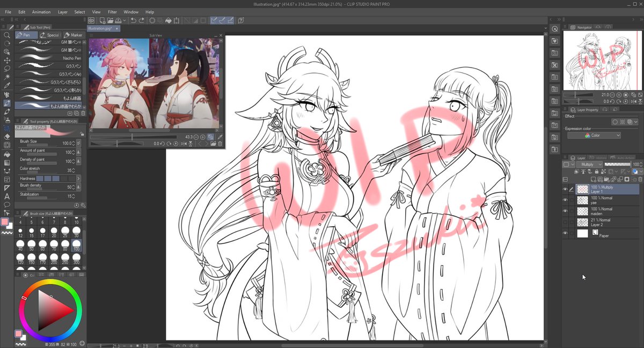Toggle Sub View auto-select eyedropper switch button
The width and height of the screenshot is (644, 348).
click(211, 137)
